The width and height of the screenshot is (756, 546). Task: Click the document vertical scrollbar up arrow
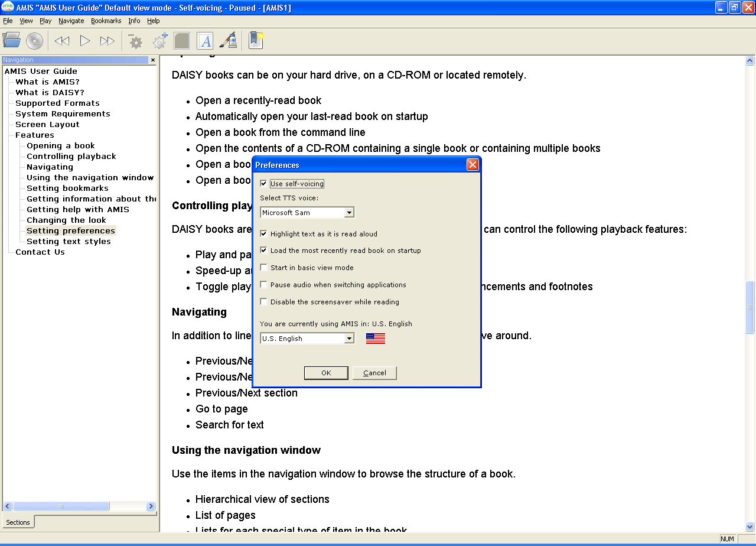point(750,60)
